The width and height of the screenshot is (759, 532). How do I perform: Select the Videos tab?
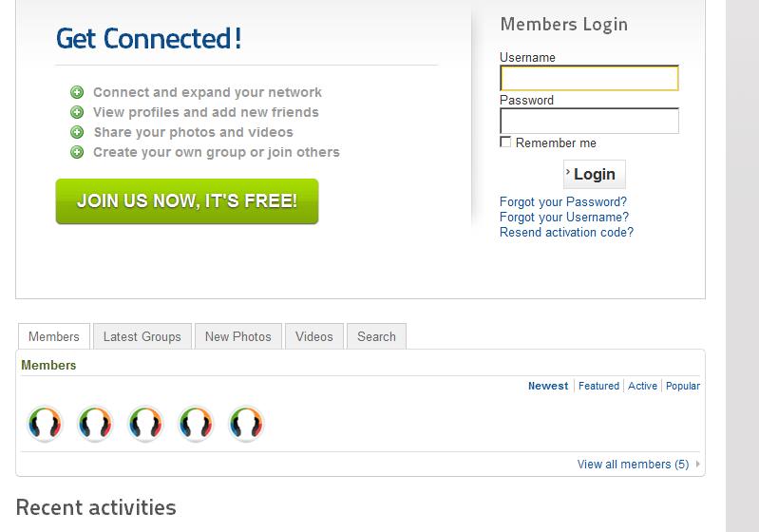pos(313,336)
